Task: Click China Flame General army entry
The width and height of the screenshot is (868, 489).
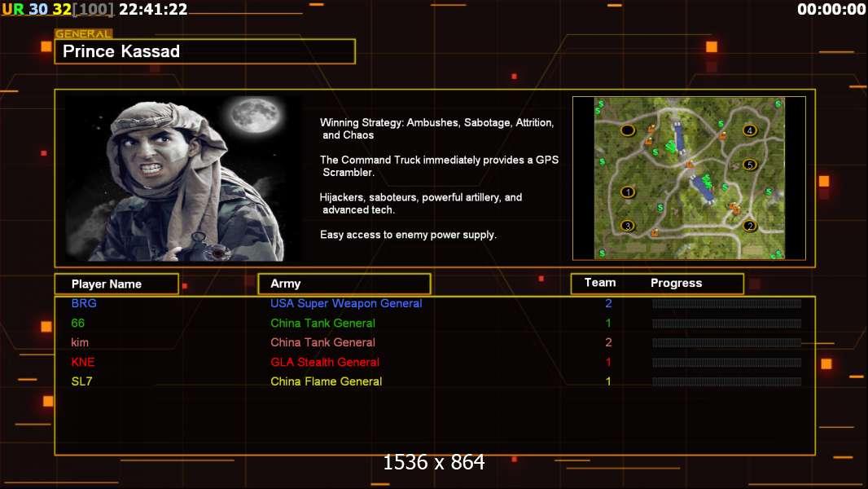Action: [x=326, y=381]
